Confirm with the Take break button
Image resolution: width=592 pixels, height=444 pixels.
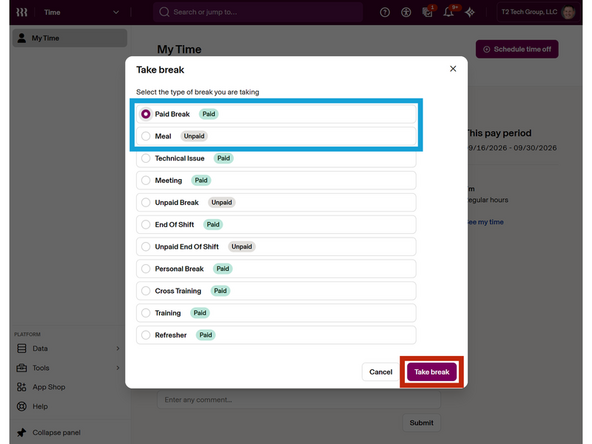432,372
